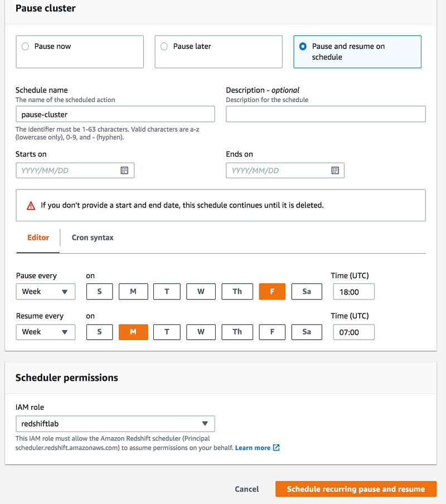The height and width of the screenshot is (504, 446).
Task: Open the Starts on calendar picker icon
Action: (x=124, y=171)
